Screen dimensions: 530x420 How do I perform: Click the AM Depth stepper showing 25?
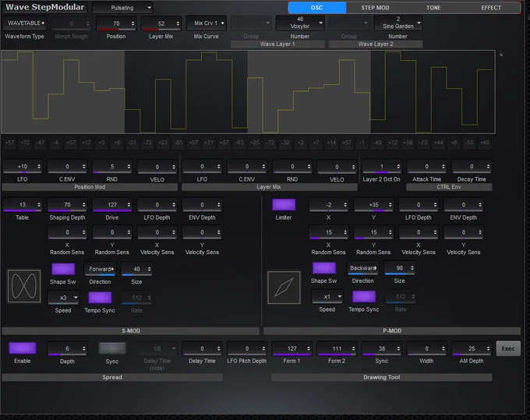point(472,348)
